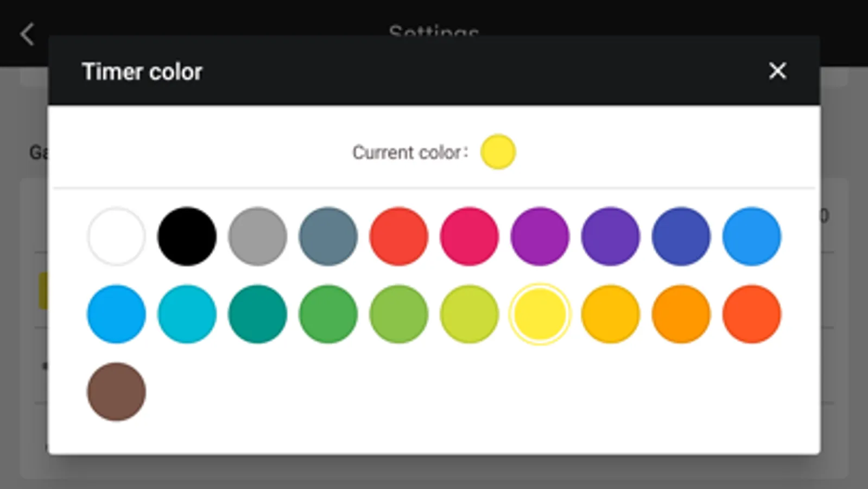The width and height of the screenshot is (868, 489).
Task: Choose the dark green color swatch
Action: 328,314
